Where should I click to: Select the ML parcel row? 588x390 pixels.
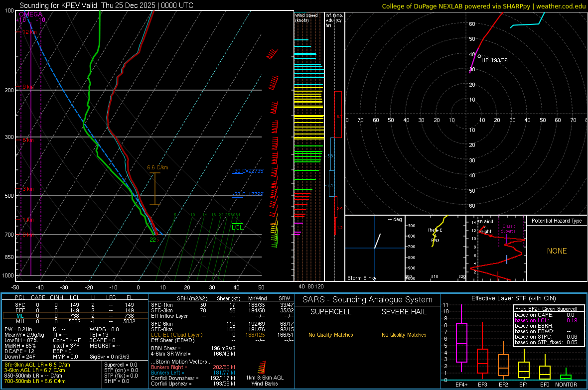[x=75, y=316]
